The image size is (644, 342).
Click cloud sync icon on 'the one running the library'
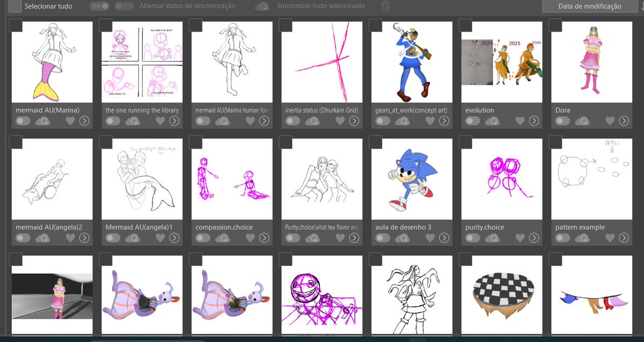133,121
